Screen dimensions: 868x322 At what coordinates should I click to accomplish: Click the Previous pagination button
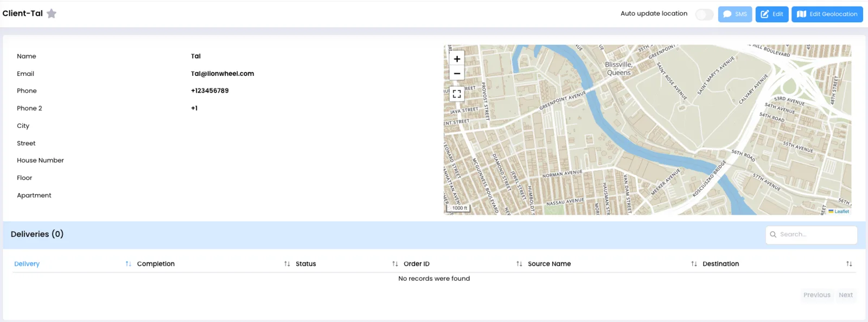(x=817, y=295)
